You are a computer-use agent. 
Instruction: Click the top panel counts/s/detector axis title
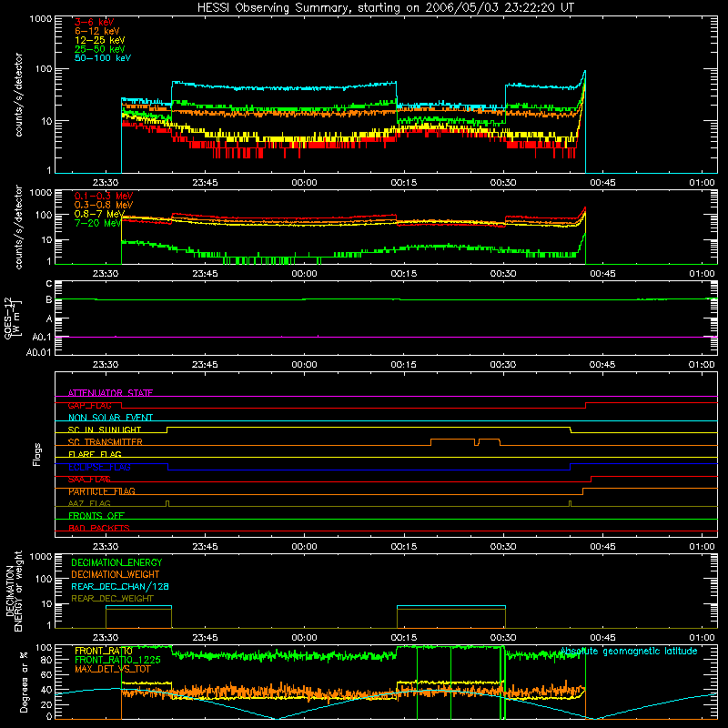(x=18, y=95)
